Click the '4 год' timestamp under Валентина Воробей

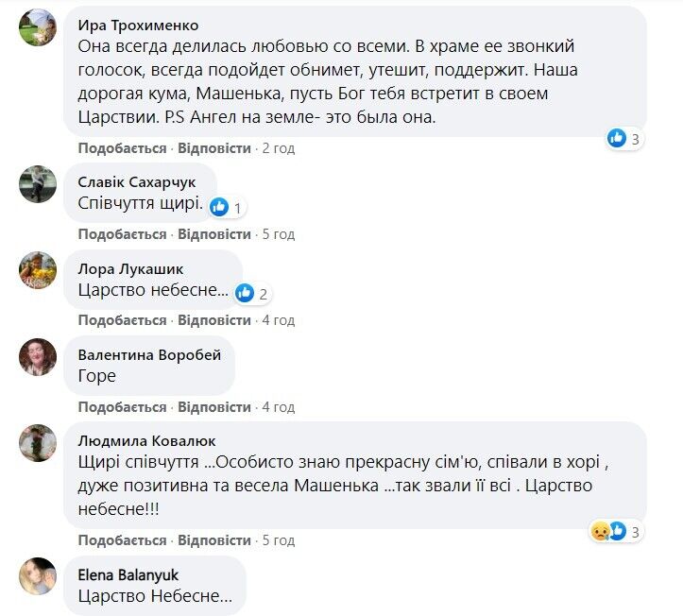279,407
